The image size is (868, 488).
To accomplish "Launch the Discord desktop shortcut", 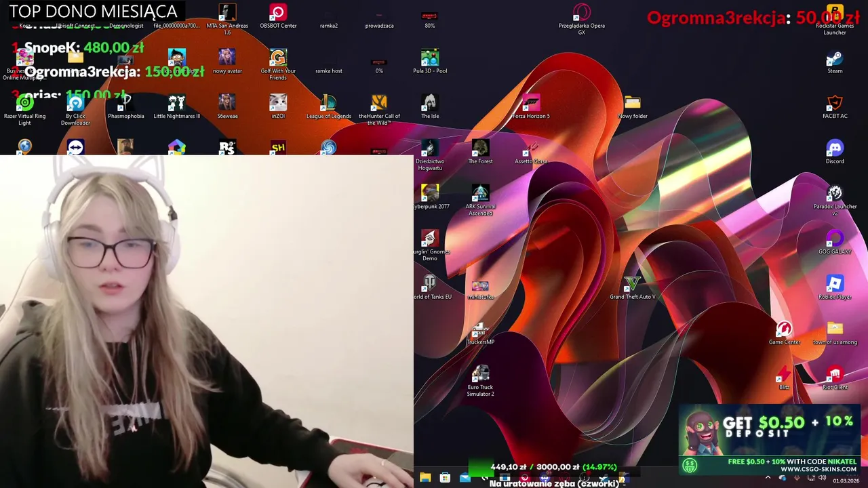I will pyautogui.click(x=835, y=152).
